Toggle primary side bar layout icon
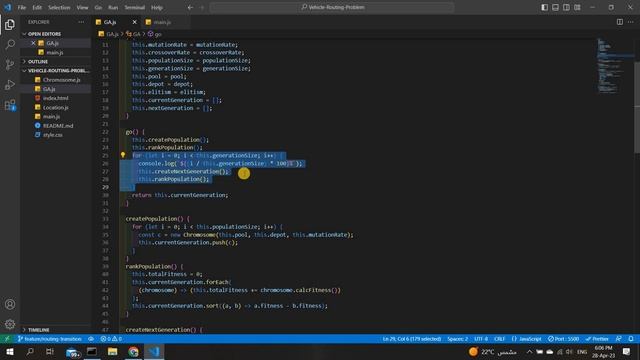 [x=544, y=7]
